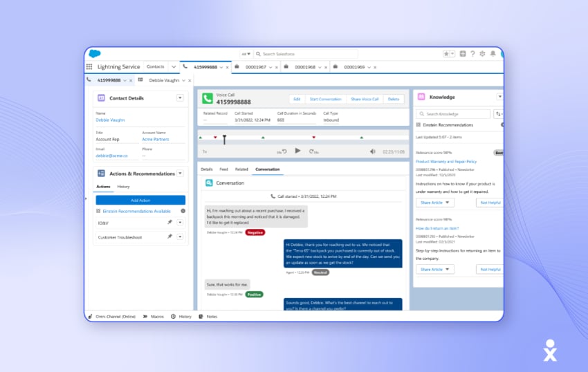Click the Delete button on Voice Call
Viewport: 588px width, 372px height.
tap(394, 99)
